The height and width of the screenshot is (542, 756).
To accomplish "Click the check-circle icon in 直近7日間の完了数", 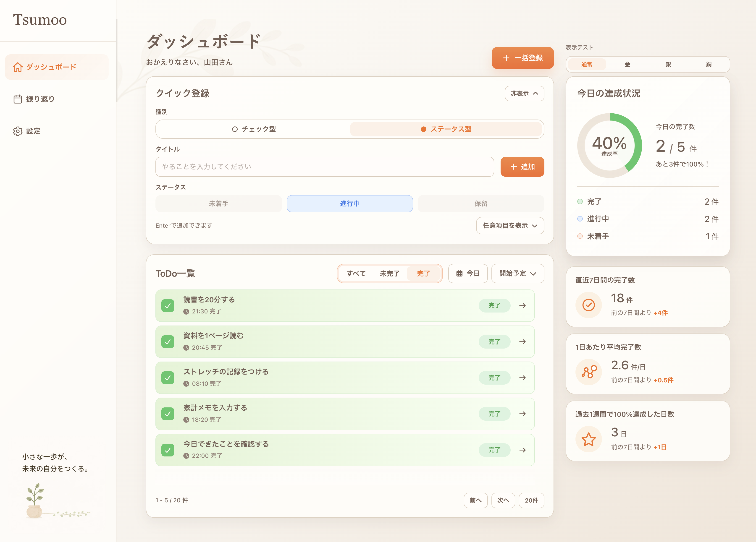I will pos(588,305).
